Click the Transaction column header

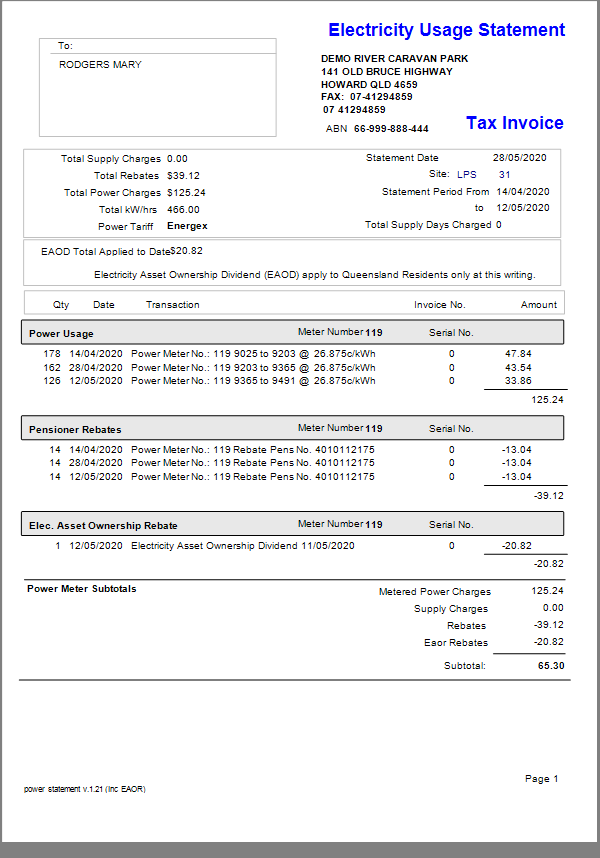coord(173,304)
